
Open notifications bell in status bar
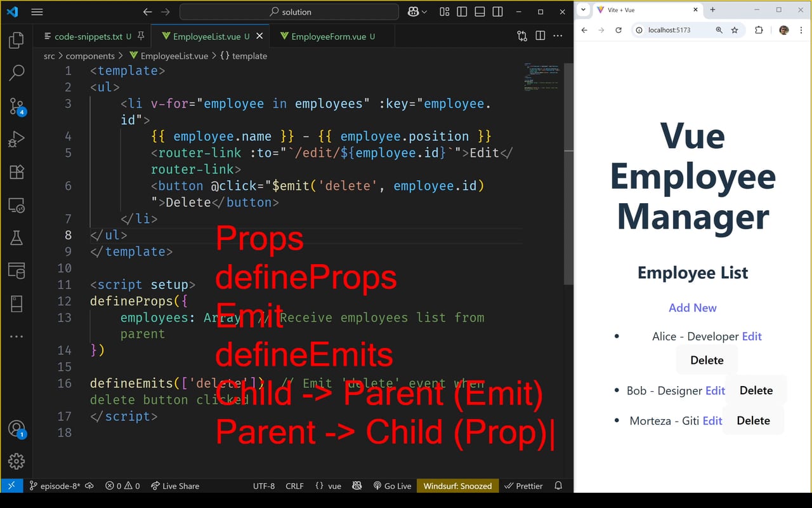(558, 486)
